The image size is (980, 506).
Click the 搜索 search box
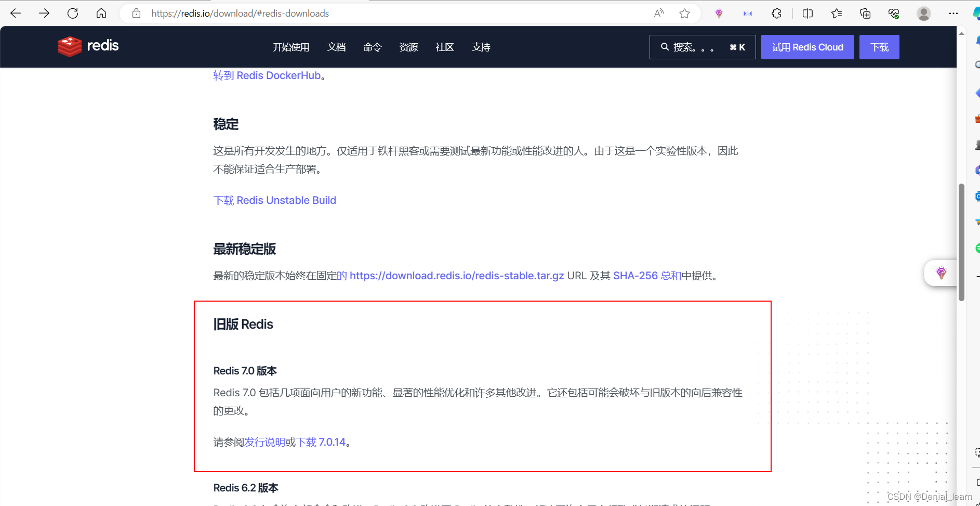click(x=703, y=47)
